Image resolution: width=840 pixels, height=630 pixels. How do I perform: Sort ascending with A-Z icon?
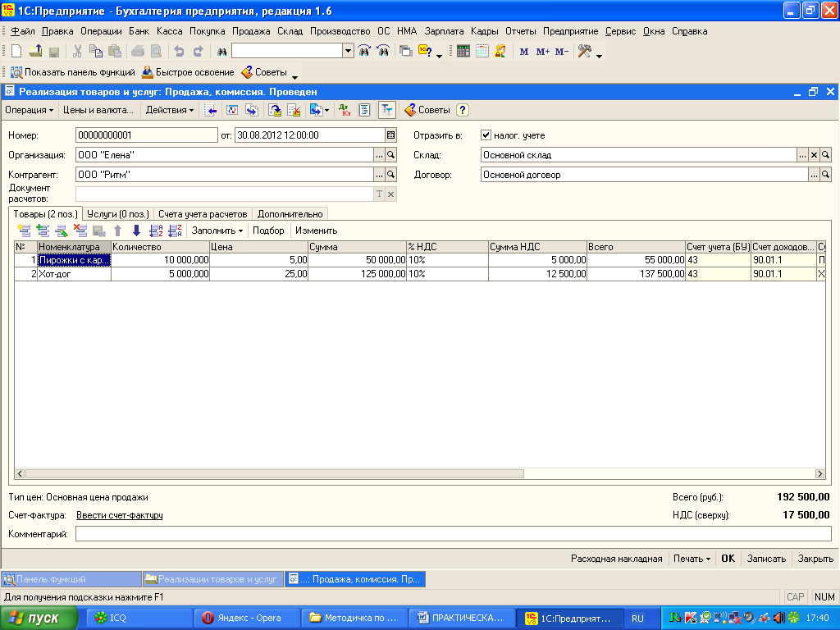coord(156,231)
